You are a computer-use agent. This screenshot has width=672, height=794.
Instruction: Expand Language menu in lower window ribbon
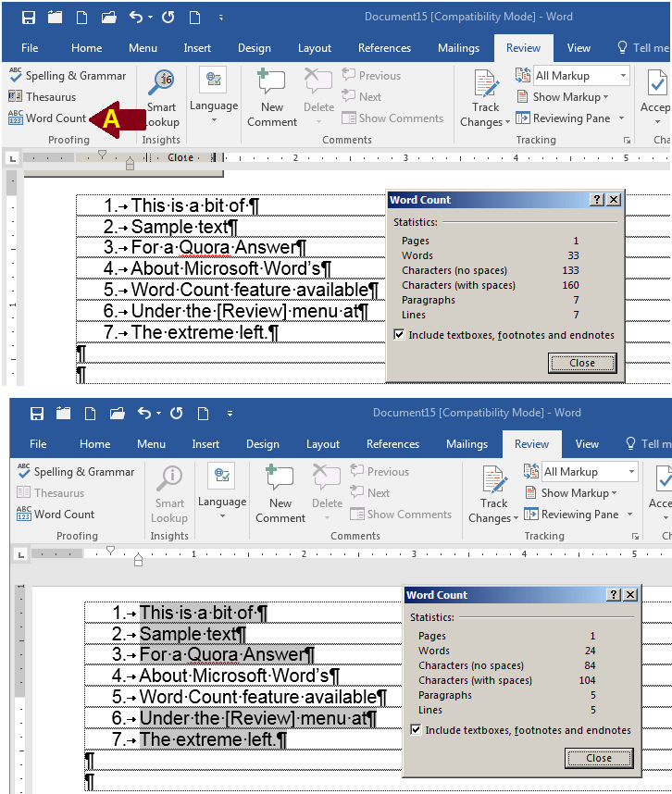(x=222, y=492)
